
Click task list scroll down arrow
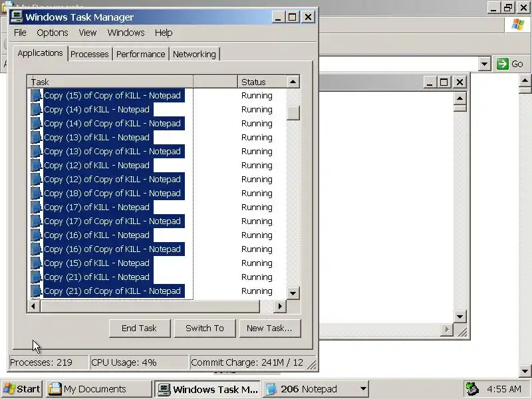293,293
